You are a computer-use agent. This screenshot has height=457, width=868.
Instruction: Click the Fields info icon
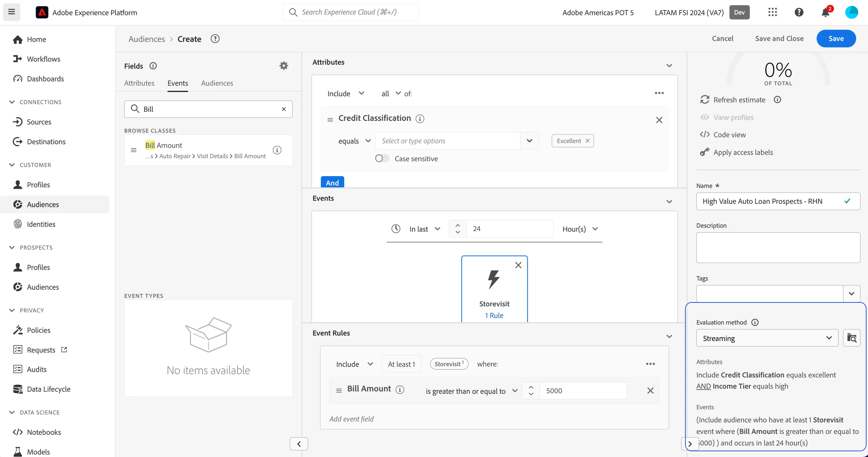153,66
